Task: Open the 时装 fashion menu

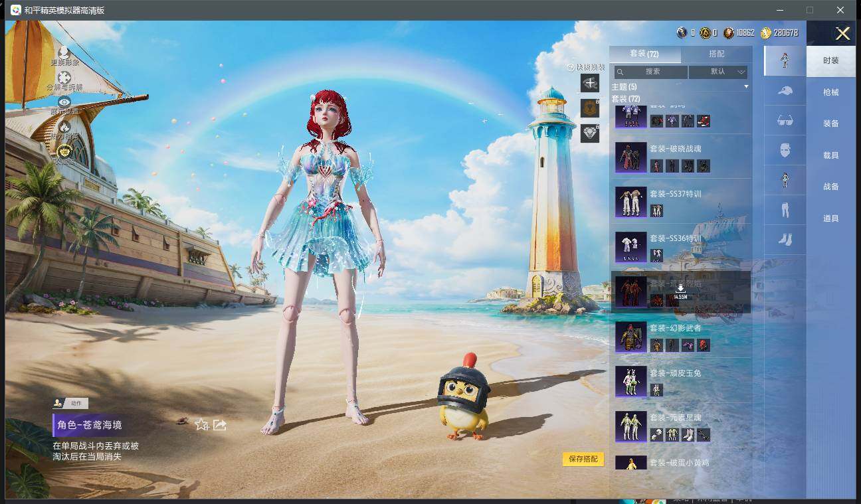Action: 831,60
